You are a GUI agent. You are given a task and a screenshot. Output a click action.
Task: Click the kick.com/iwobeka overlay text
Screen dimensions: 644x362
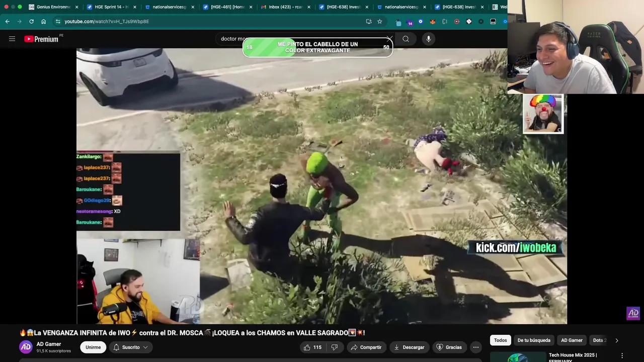pyautogui.click(x=516, y=247)
